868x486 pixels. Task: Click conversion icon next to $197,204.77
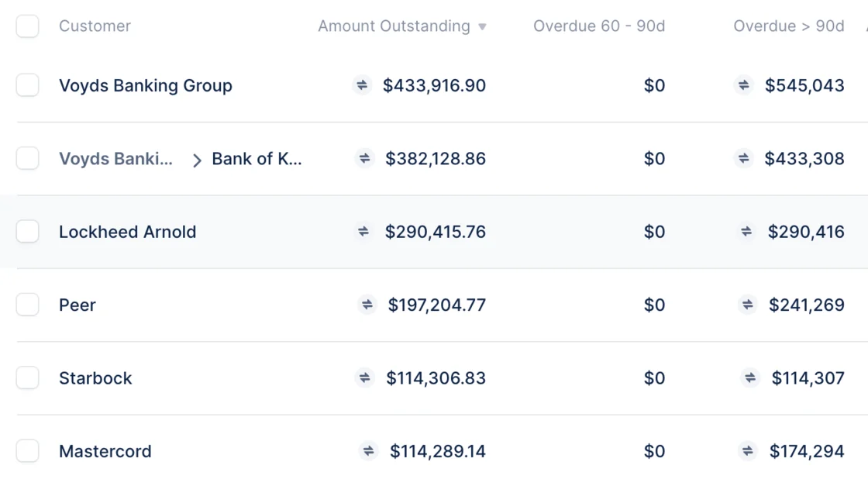point(367,305)
